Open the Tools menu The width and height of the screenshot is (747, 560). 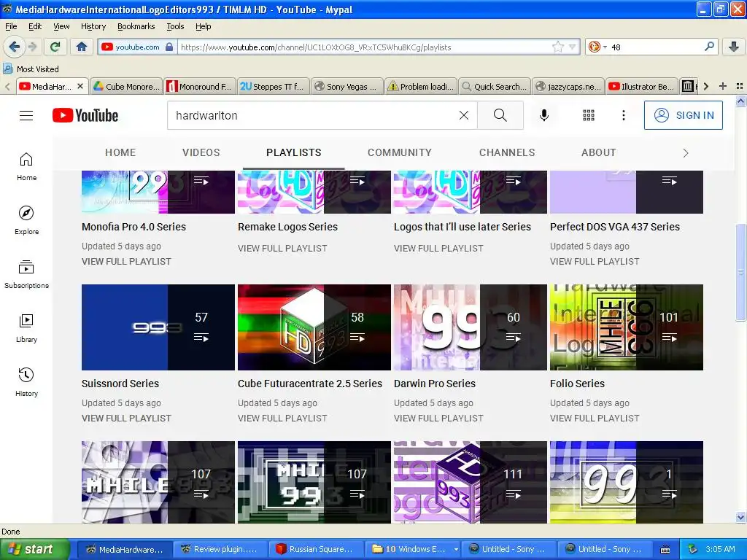175,26
